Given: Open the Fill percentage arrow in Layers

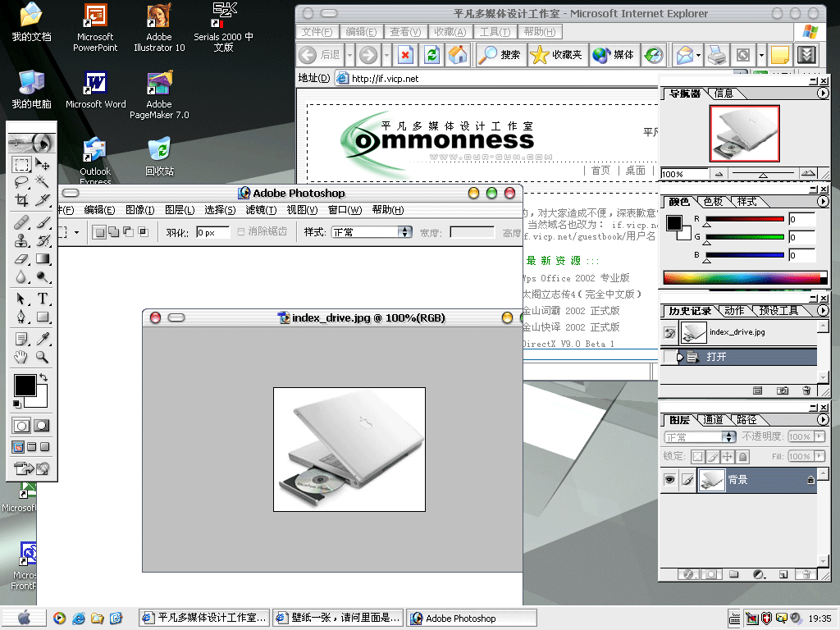Looking at the screenshot, I should click(819, 456).
